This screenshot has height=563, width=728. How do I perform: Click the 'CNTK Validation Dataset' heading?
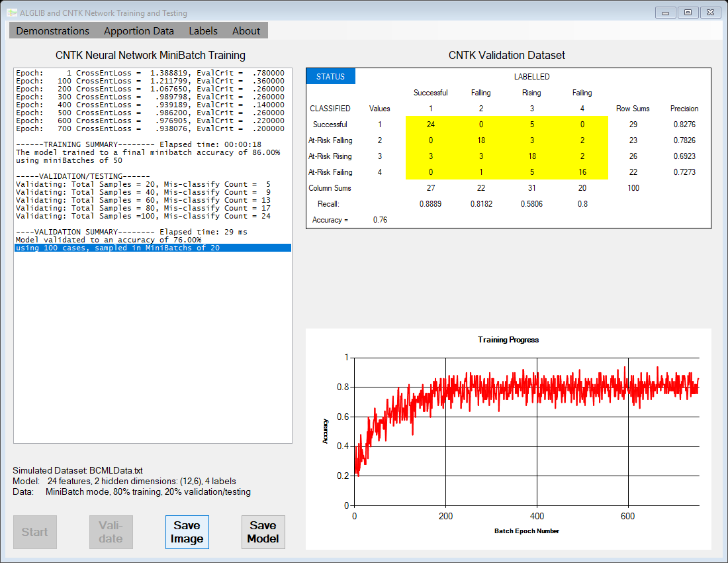click(x=506, y=55)
